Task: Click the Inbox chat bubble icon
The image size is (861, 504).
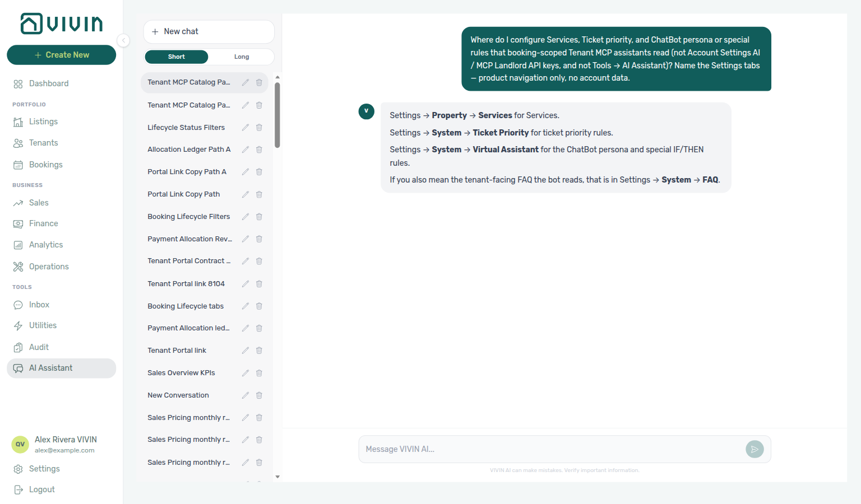Action: (18, 305)
